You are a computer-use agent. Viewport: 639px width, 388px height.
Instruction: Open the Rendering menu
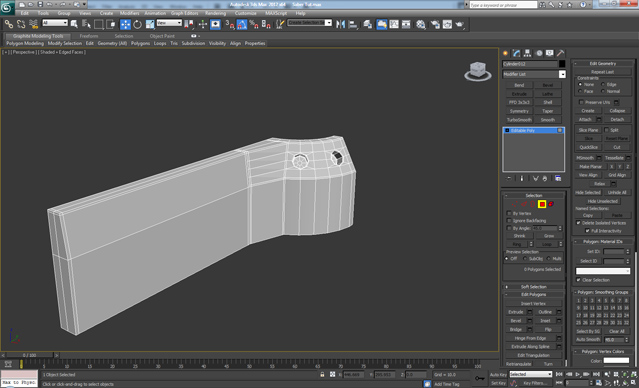pyautogui.click(x=216, y=13)
